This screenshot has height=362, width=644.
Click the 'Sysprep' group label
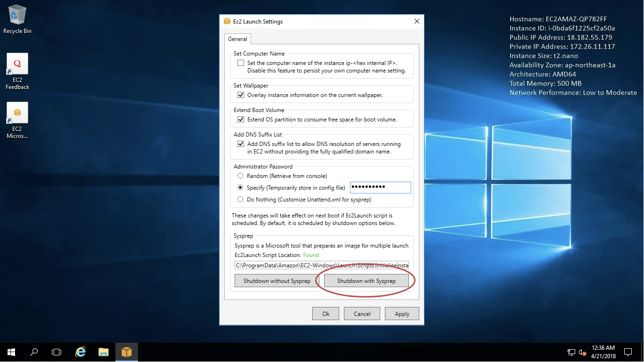pyautogui.click(x=243, y=236)
